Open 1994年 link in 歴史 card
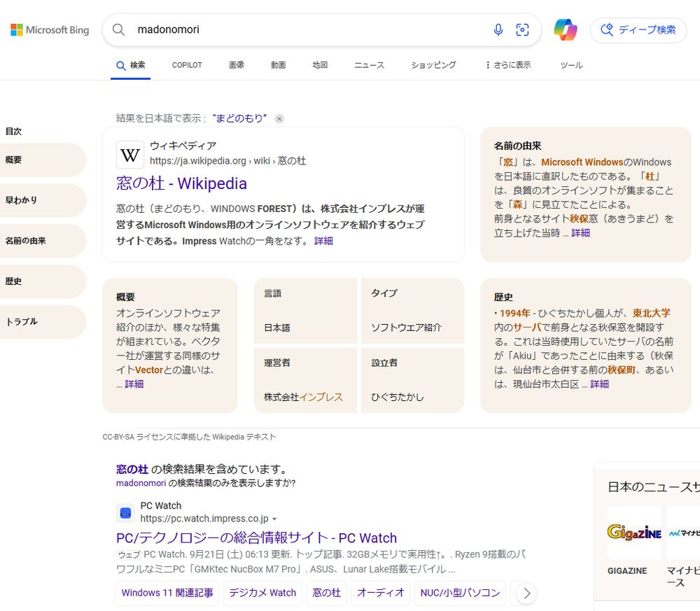The width and height of the screenshot is (700, 611). coord(514,314)
